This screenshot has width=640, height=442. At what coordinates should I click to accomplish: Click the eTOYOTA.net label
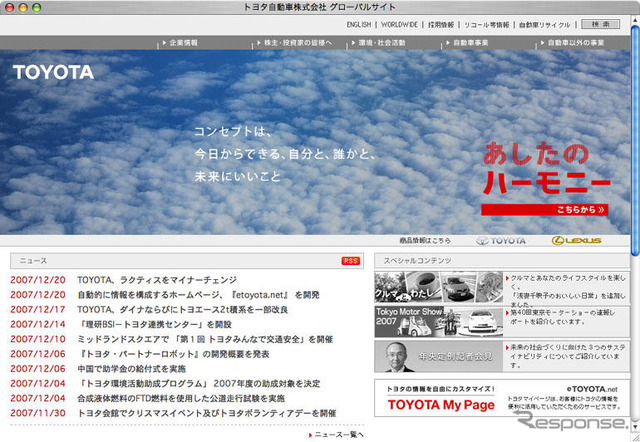coord(592,389)
